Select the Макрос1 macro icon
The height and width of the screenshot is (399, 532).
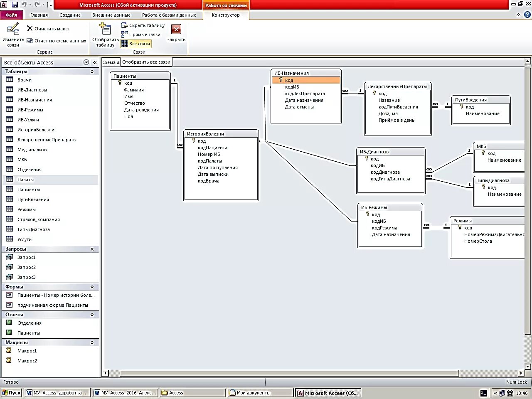point(9,351)
